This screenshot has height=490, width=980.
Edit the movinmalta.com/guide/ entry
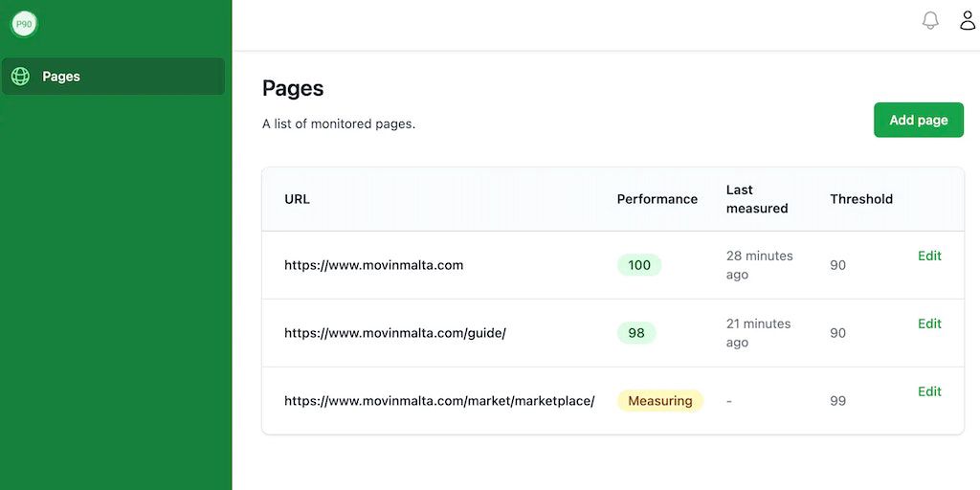[929, 323]
